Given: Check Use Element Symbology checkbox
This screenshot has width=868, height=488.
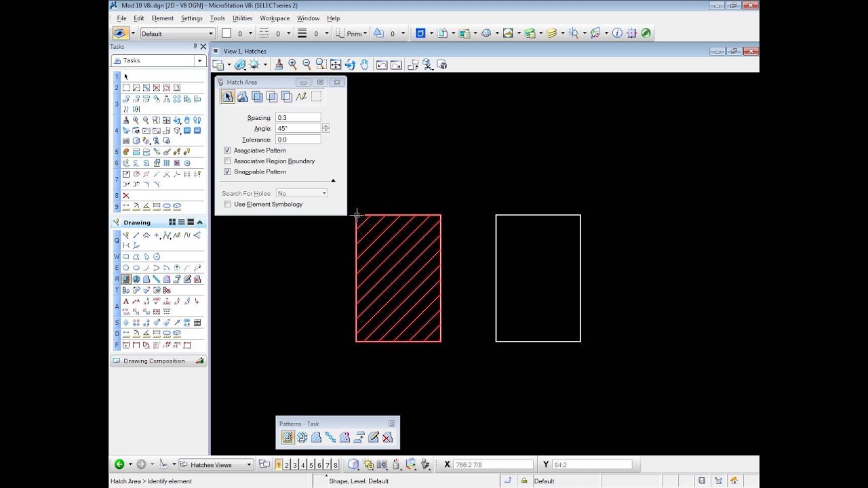Looking at the screenshot, I should 227,204.
